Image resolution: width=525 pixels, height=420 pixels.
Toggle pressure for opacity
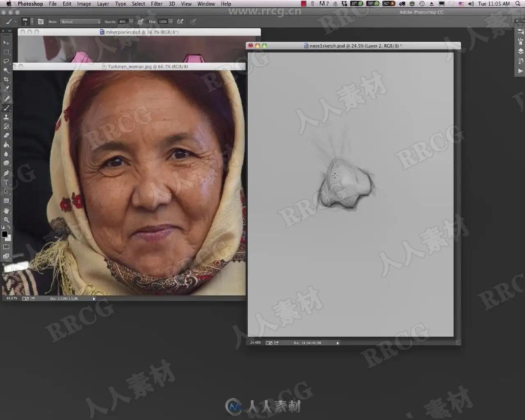tap(141, 22)
